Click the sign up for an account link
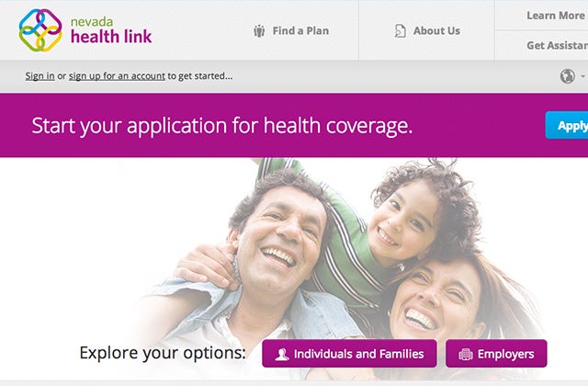588x386 pixels. click(x=117, y=75)
